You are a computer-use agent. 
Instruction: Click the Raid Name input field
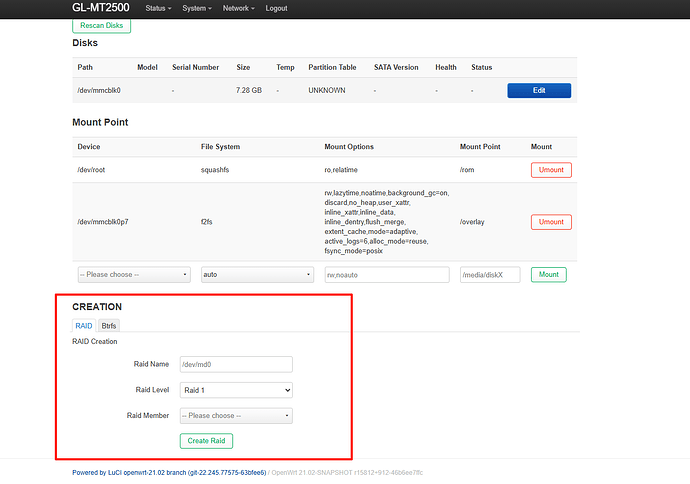(235, 365)
